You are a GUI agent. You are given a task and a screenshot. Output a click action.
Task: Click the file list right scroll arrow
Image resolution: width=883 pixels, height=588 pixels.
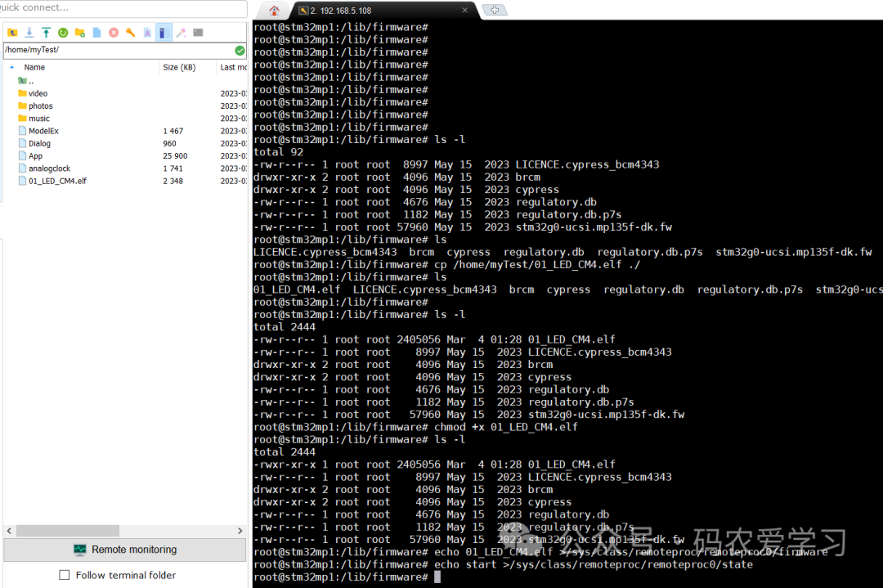point(240,531)
